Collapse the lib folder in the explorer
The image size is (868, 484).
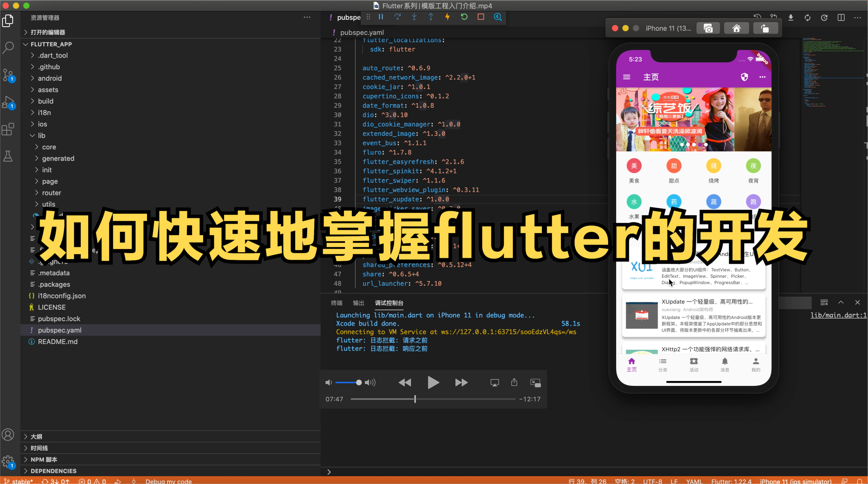[x=41, y=135]
